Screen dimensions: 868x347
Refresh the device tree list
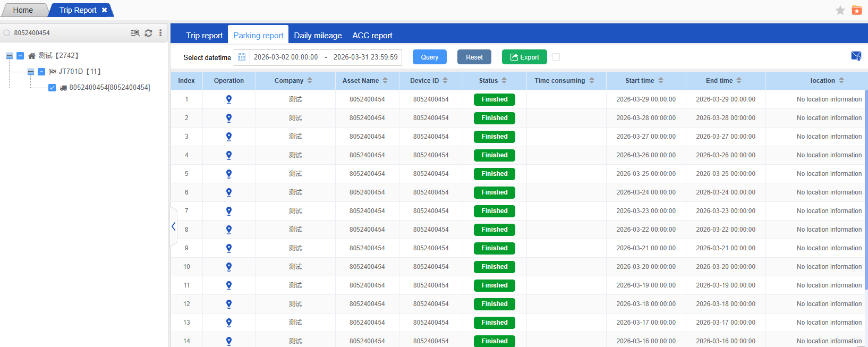(148, 33)
